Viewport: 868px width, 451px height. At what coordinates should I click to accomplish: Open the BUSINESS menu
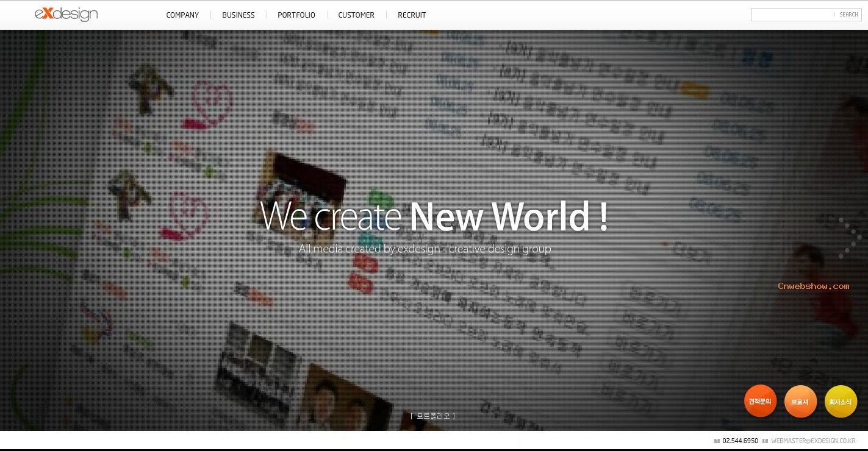coord(239,15)
